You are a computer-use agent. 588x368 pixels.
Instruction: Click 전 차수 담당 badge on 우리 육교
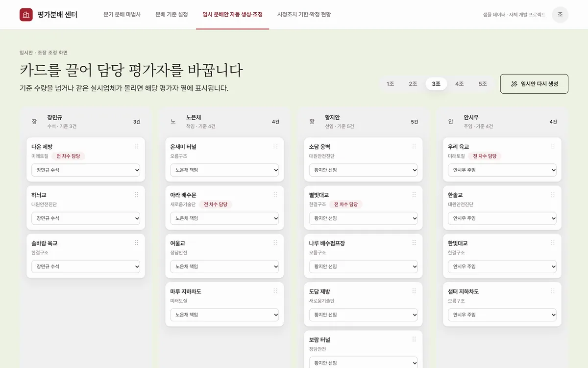pyautogui.click(x=485, y=156)
